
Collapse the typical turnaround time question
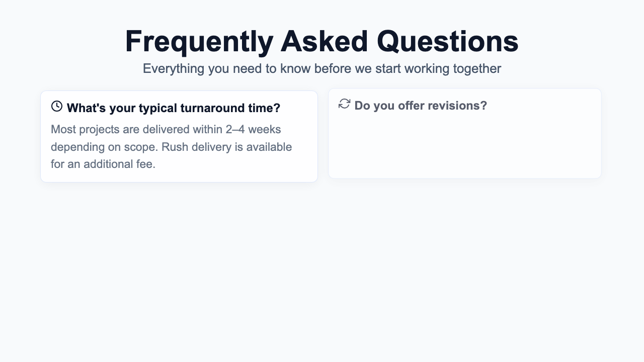click(173, 108)
